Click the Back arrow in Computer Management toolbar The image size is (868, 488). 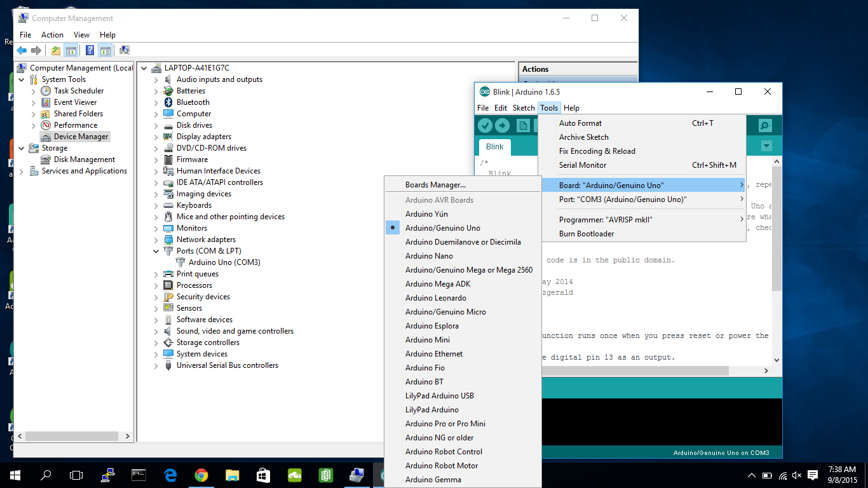tap(22, 51)
